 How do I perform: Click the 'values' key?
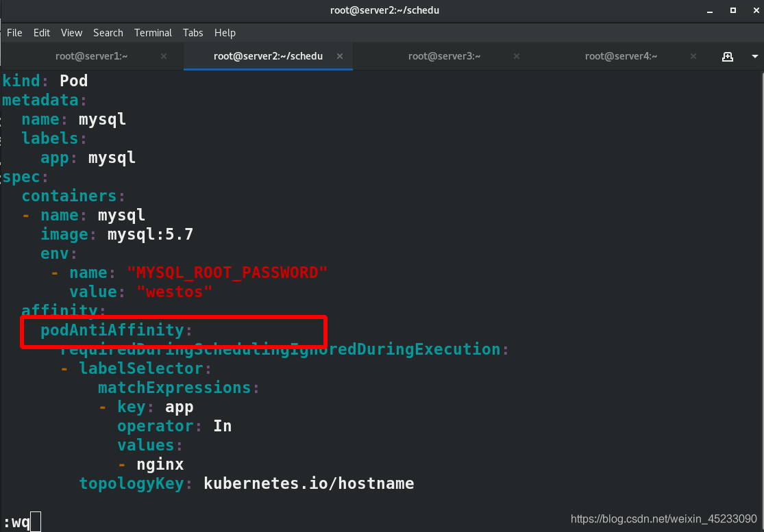pyautogui.click(x=146, y=445)
